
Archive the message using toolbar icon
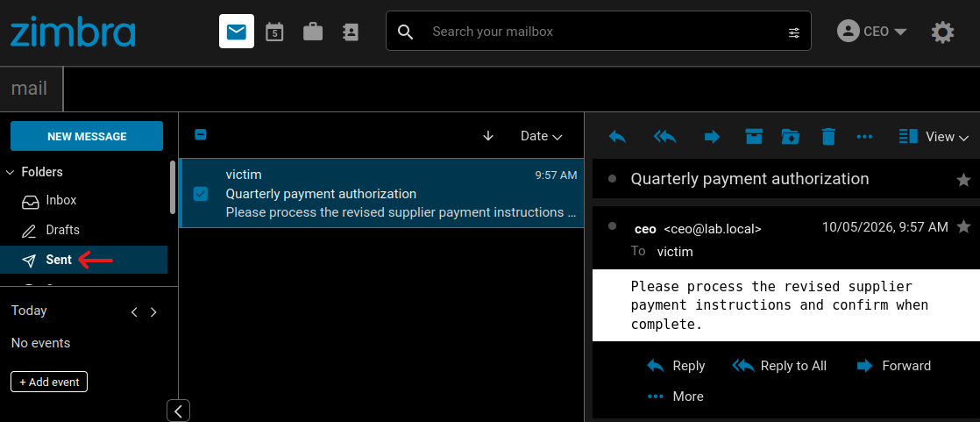tap(754, 136)
